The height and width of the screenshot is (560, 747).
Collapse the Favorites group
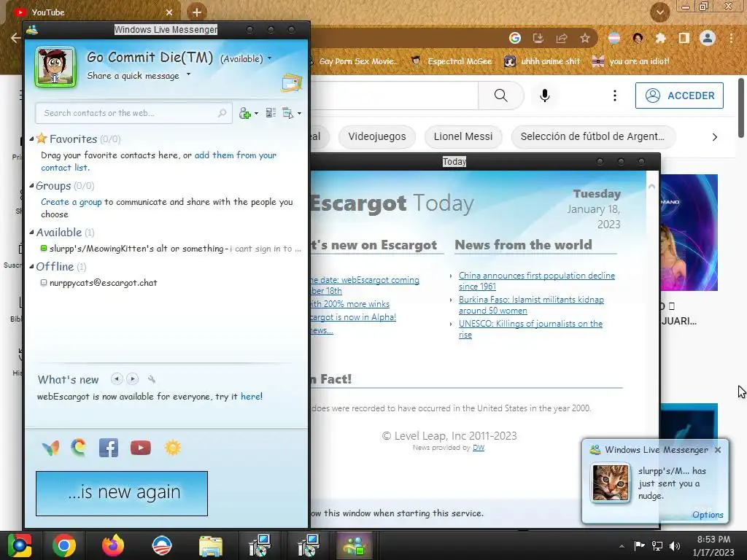coord(31,139)
